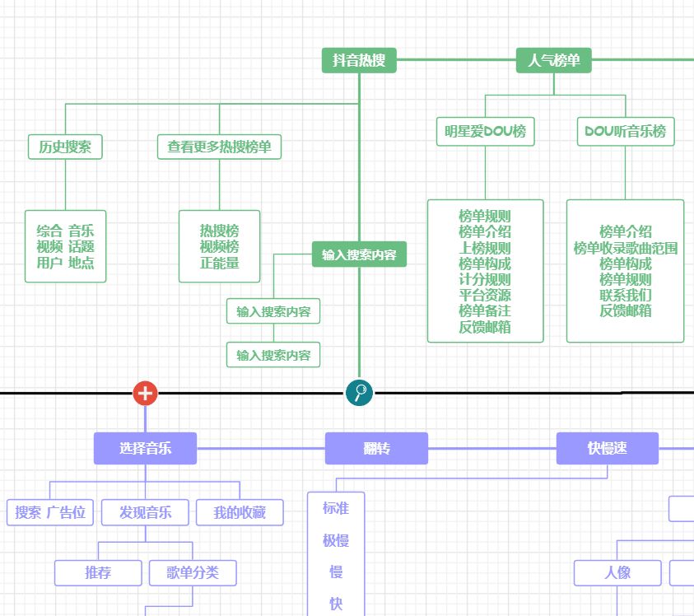The width and height of the screenshot is (694, 616).
Task: Click the 搜索 广告位 node
Action: pos(50,512)
